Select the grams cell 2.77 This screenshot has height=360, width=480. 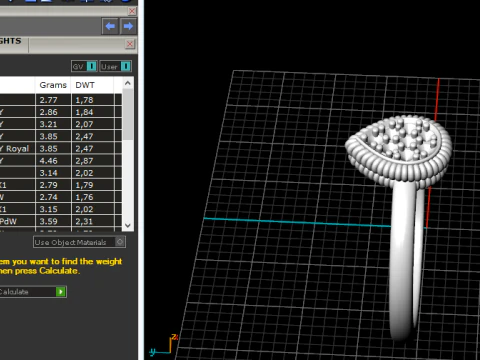[x=53, y=100]
